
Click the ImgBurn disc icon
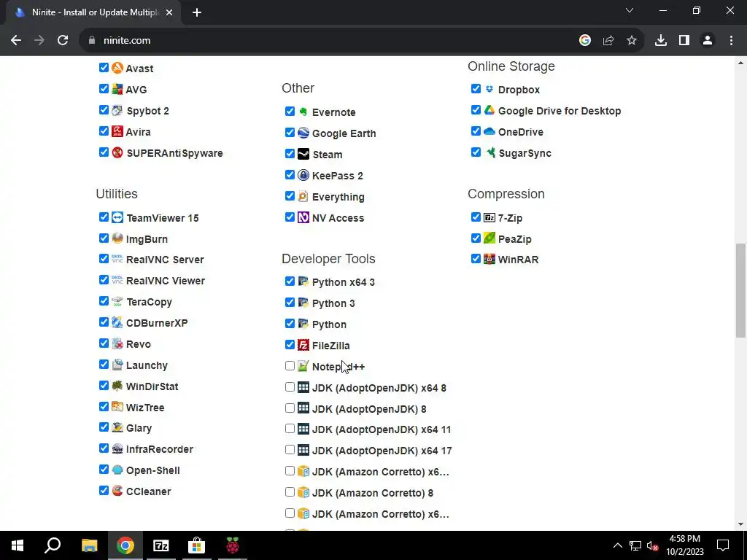117,238
